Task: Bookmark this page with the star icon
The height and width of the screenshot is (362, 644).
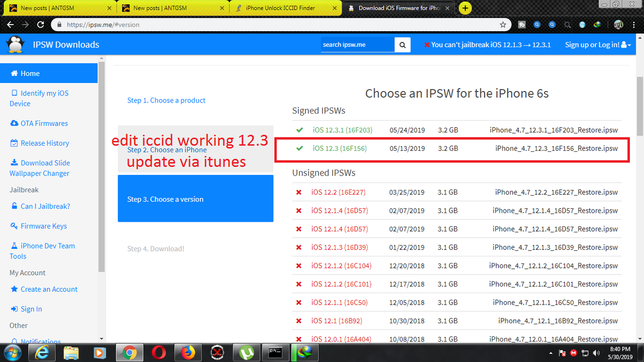Action: point(503,24)
